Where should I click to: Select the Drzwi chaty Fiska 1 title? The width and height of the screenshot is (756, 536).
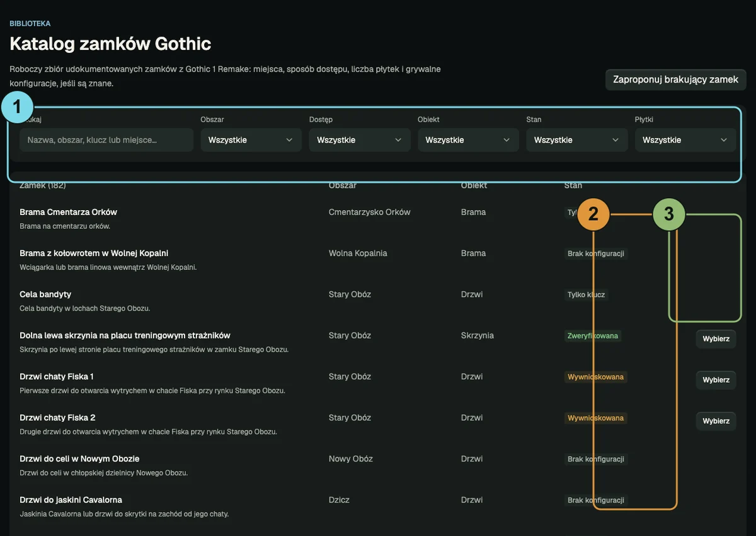[57, 376]
